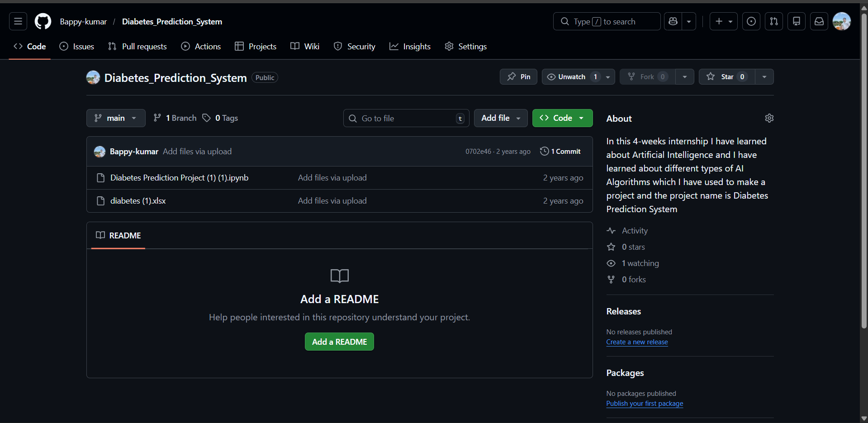The height and width of the screenshot is (423, 868).
Task: Switch to the Actions tab
Action: (201, 47)
